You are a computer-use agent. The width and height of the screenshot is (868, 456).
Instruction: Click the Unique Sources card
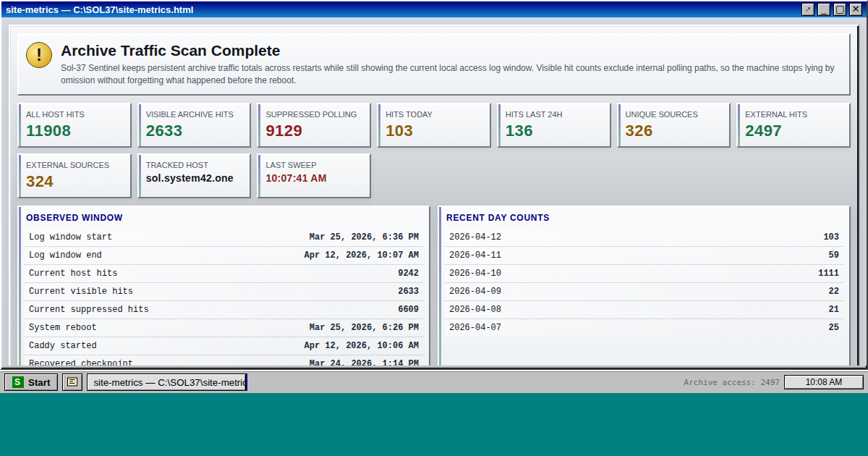point(673,125)
